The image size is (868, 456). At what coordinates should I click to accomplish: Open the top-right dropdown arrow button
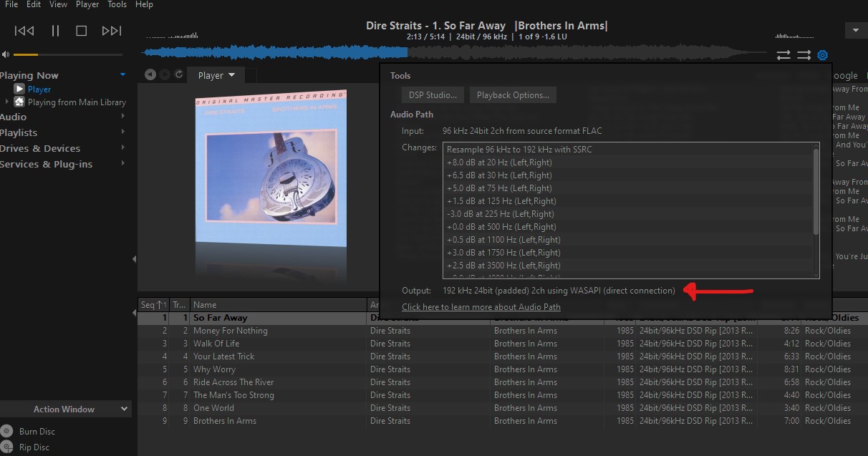856,31
